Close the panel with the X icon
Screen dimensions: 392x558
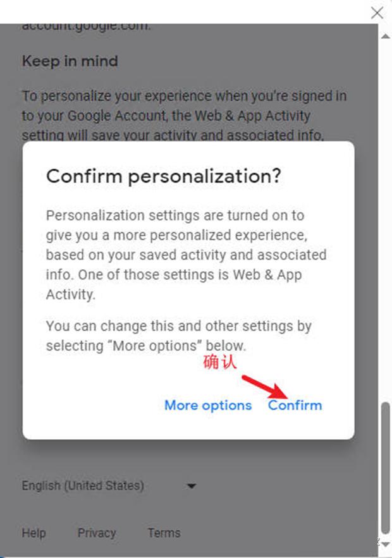coord(377,13)
